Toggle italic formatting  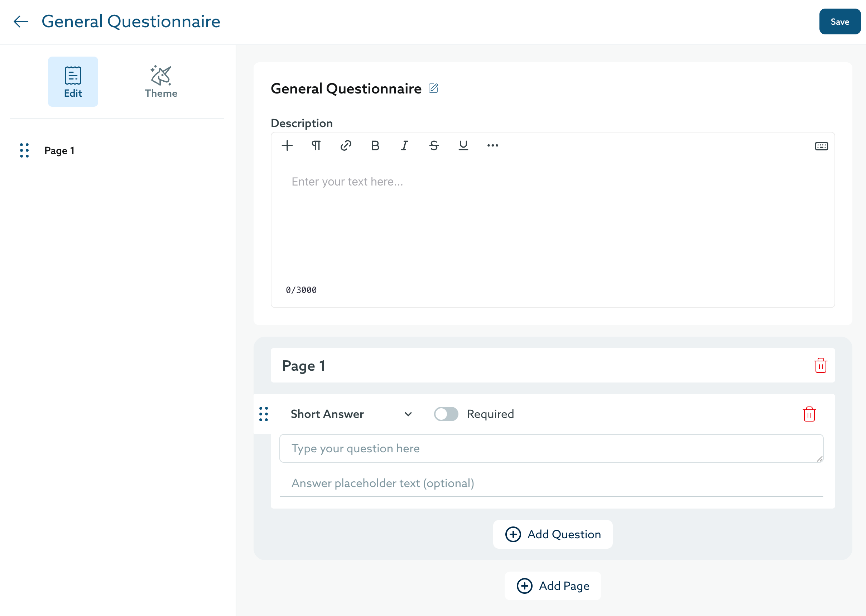pos(404,145)
